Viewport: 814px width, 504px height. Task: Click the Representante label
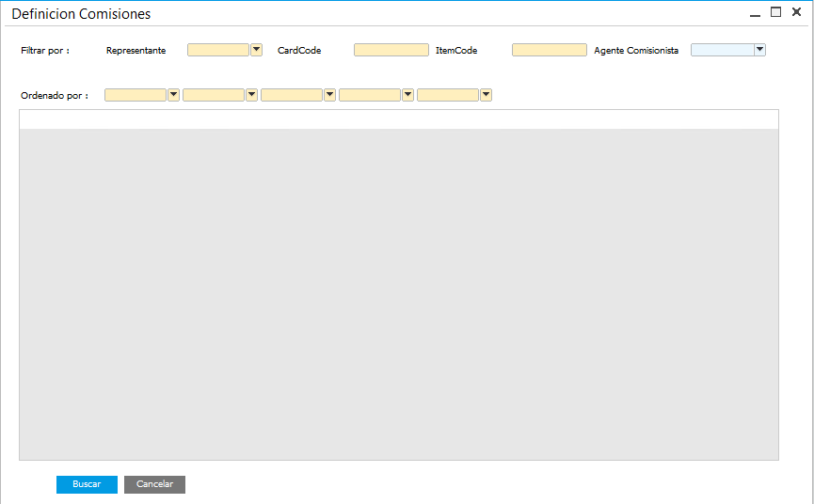pos(136,50)
